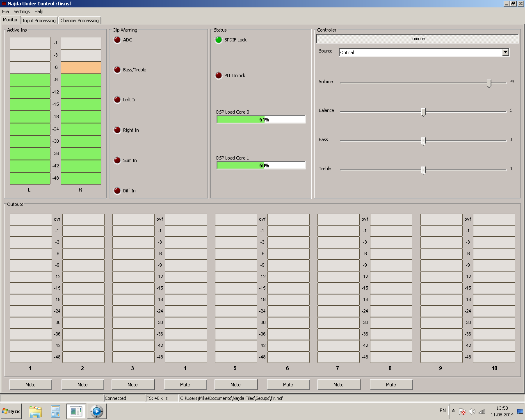The width and height of the screenshot is (525, 420).
Task: Mute output channel 6
Action: tap(288, 385)
